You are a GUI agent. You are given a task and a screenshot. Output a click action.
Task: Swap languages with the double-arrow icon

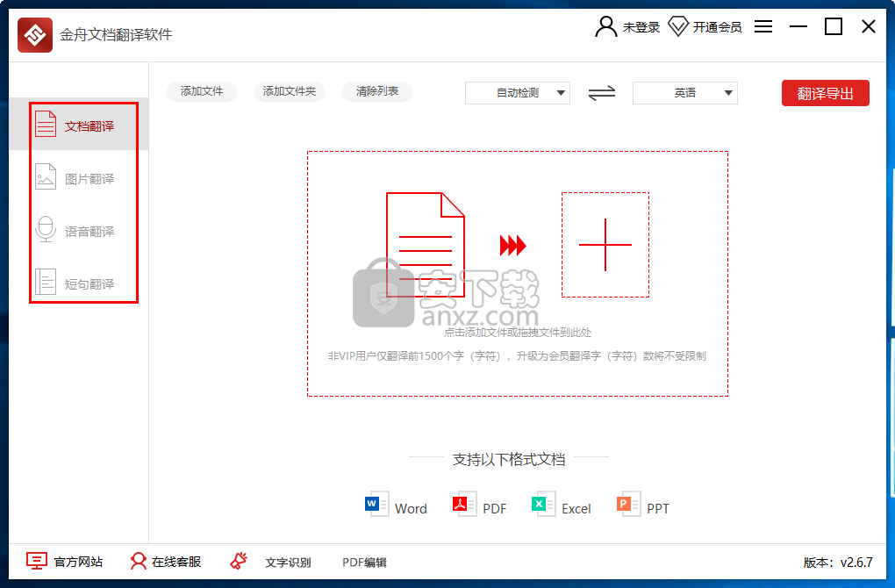tap(602, 92)
